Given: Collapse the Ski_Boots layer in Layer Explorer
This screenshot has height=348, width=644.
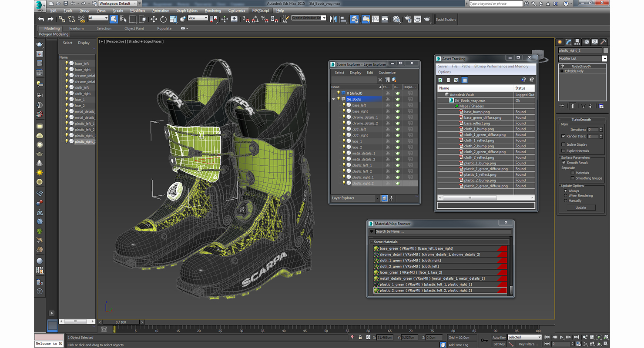Looking at the screenshot, I should click(x=334, y=99).
